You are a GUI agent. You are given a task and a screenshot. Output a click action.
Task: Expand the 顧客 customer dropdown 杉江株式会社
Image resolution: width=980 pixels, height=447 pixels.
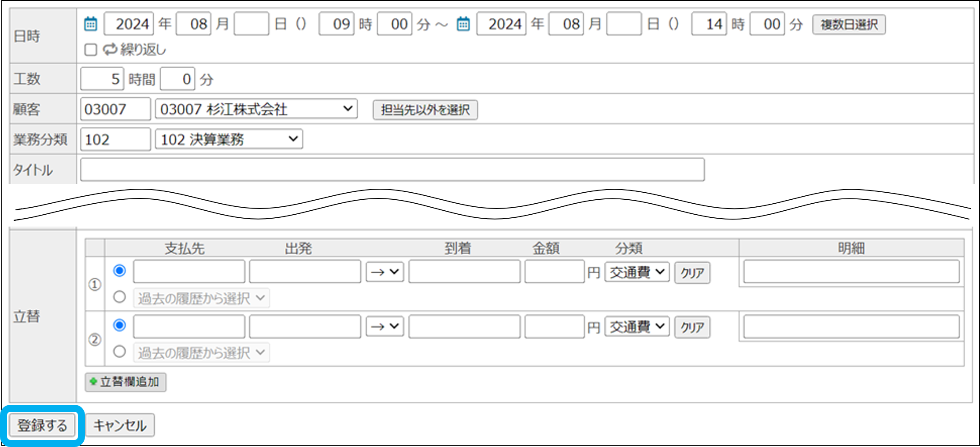[x=256, y=109]
